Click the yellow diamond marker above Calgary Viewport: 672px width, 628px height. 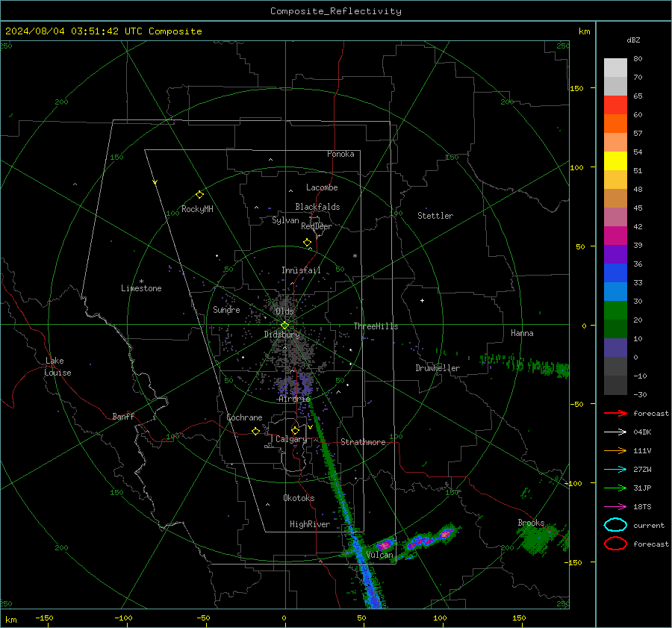click(x=295, y=430)
